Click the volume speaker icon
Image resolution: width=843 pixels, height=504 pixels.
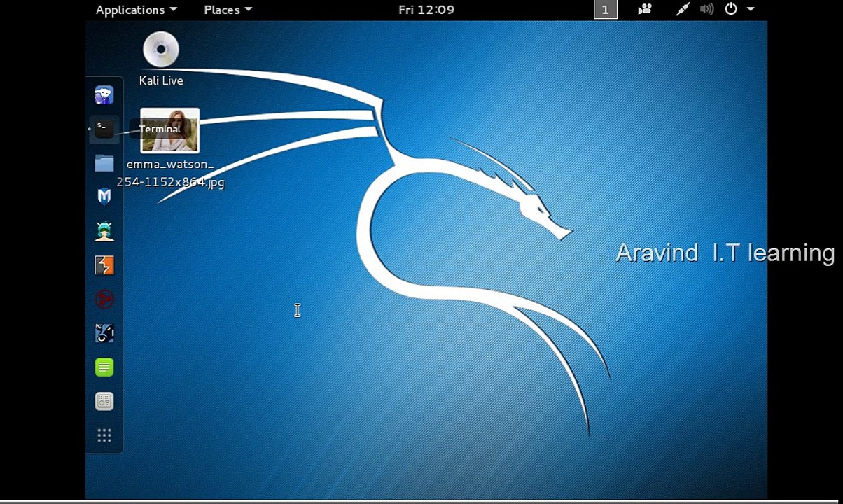click(707, 9)
